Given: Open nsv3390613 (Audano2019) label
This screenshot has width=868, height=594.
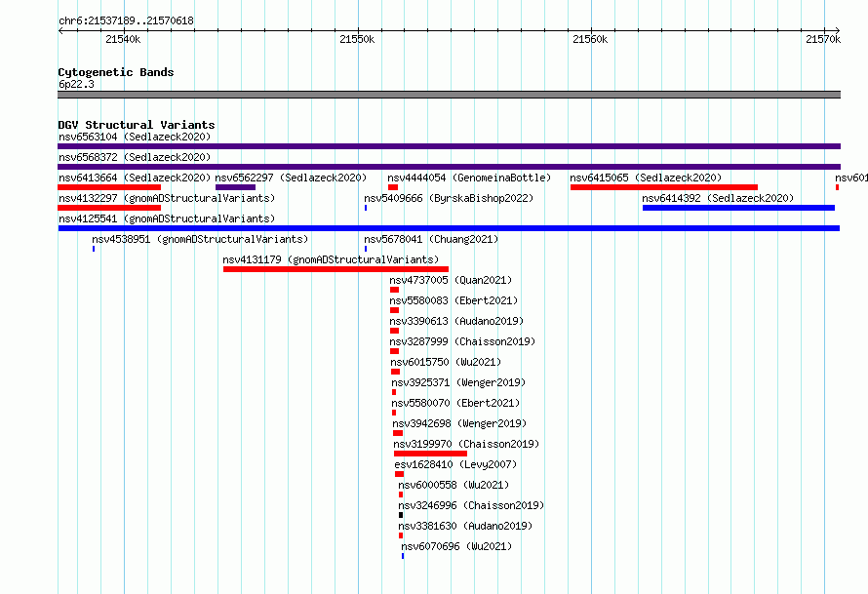Looking at the screenshot, I should tap(456, 321).
